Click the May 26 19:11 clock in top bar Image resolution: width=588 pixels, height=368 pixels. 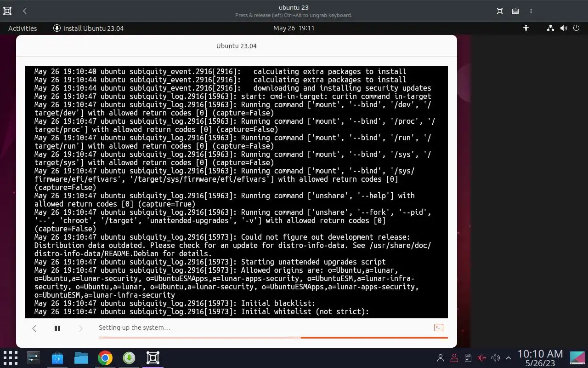click(x=294, y=28)
